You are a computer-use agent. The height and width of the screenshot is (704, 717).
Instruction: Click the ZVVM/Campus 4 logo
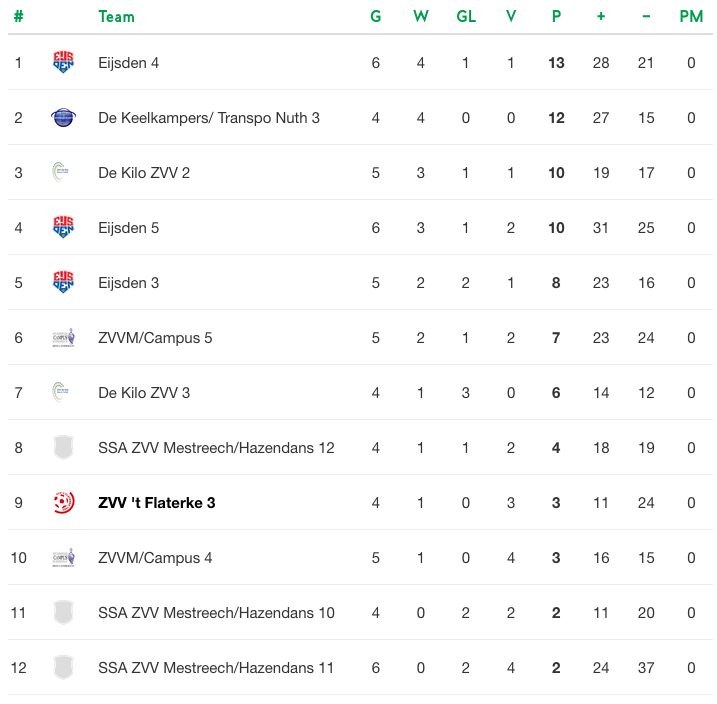(64, 557)
